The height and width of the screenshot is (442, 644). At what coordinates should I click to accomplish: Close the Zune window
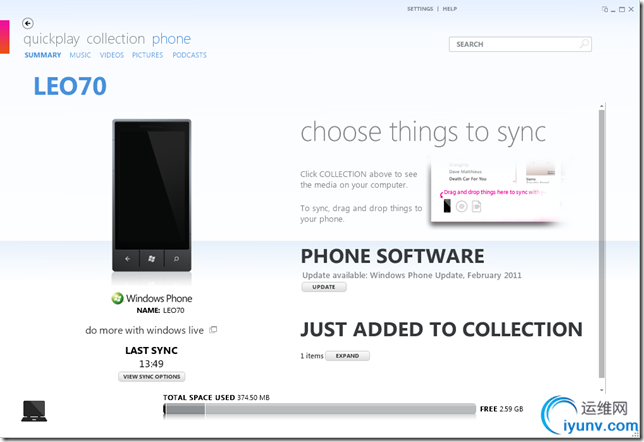631,9
